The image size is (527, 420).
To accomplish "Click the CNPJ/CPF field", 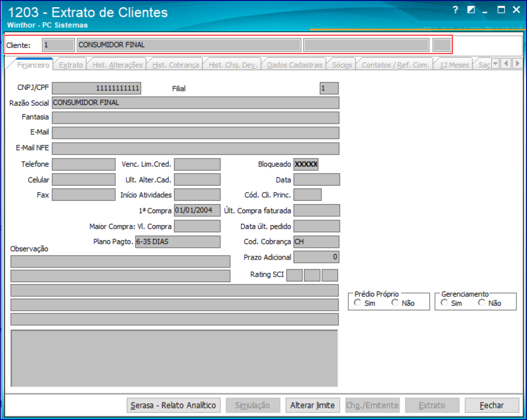I will pyautogui.click(x=97, y=88).
